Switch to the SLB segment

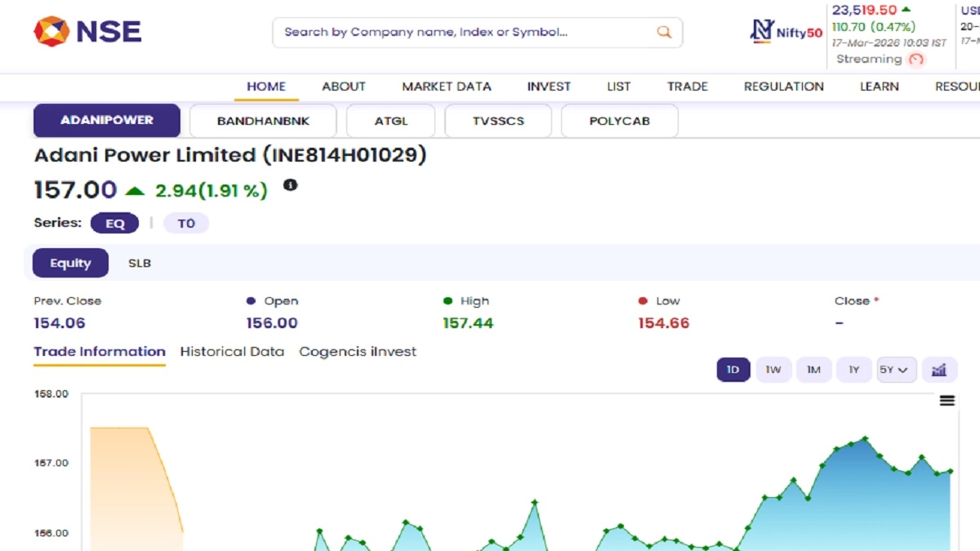[140, 263]
